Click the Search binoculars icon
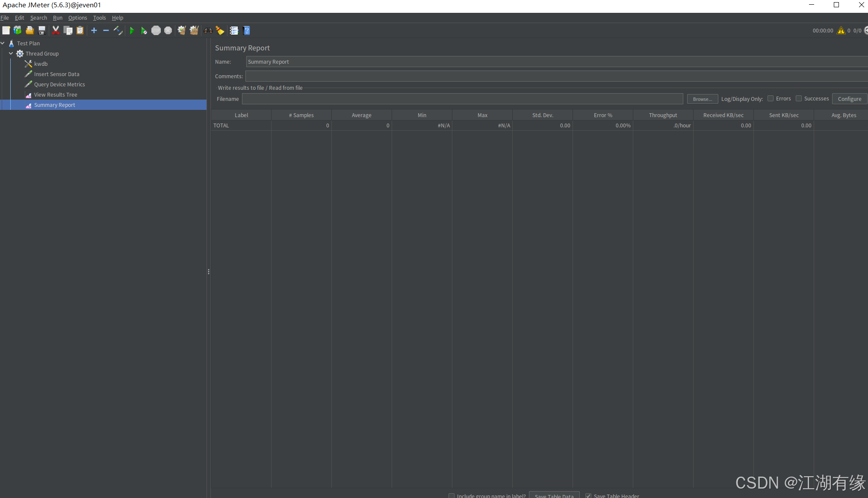 [x=208, y=30]
